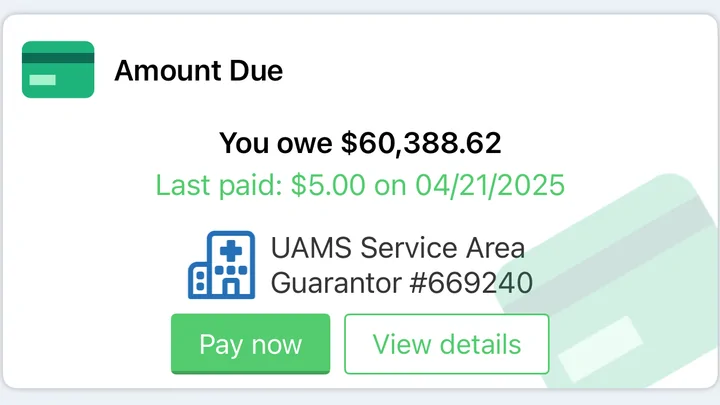Select the Amount Due heading
Image resolution: width=720 pixels, height=405 pixels.
coord(198,70)
